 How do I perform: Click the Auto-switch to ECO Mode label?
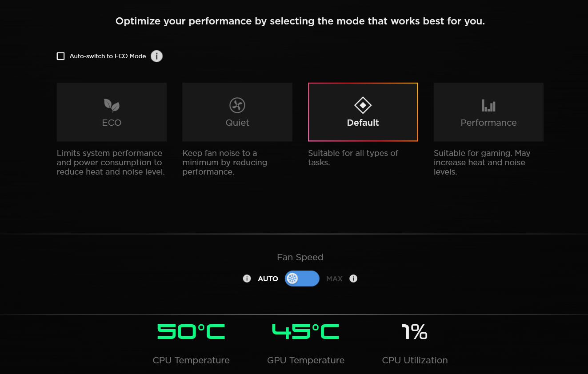click(x=108, y=56)
